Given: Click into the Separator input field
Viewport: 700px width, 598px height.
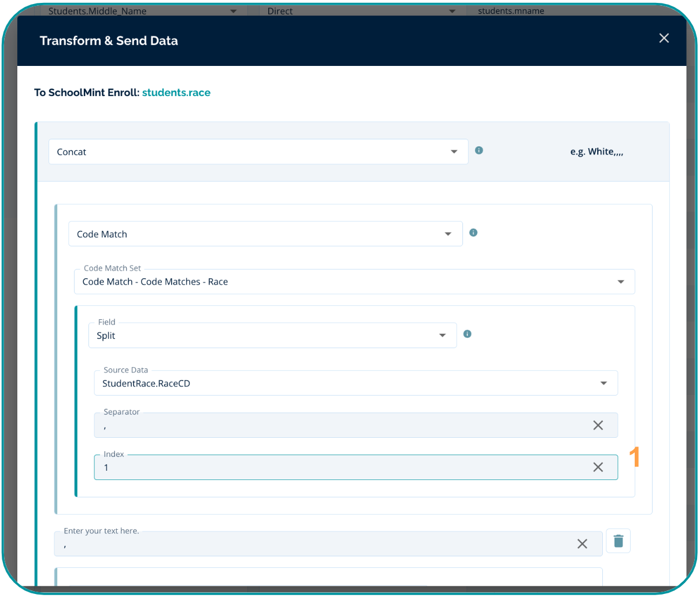Looking at the screenshot, I should pyautogui.click(x=341, y=426).
